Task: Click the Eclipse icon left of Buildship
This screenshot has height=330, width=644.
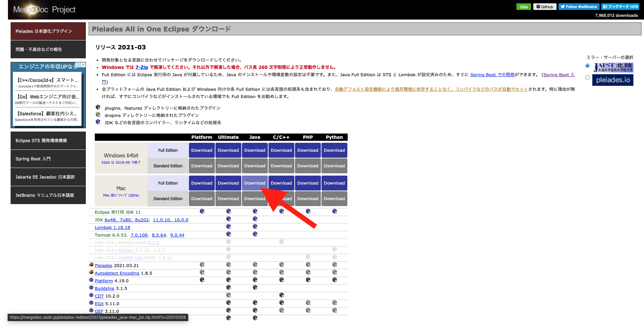Action: [x=91, y=288]
